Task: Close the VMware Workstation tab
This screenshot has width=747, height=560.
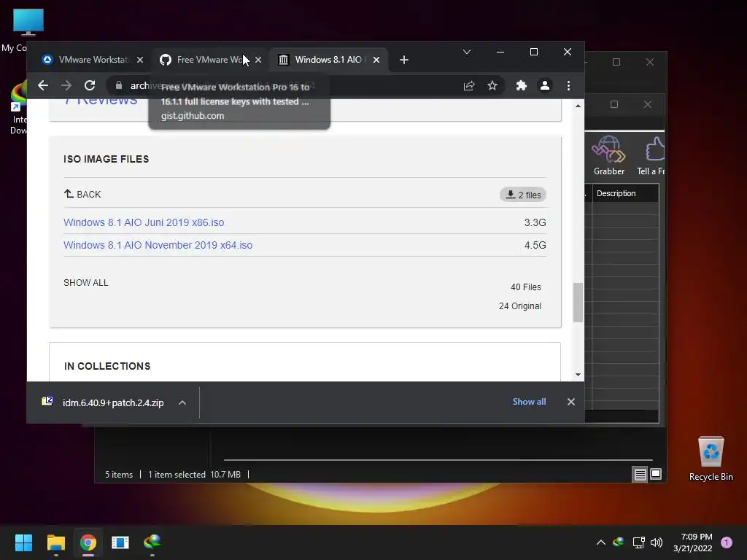Action: pyautogui.click(x=139, y=60)
